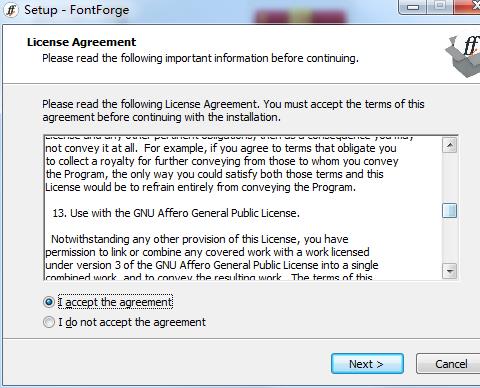Click the license scrollbar up arrow
Image resolution: width=480 pixels, height=388 pixels.
(x=450, y=145)
